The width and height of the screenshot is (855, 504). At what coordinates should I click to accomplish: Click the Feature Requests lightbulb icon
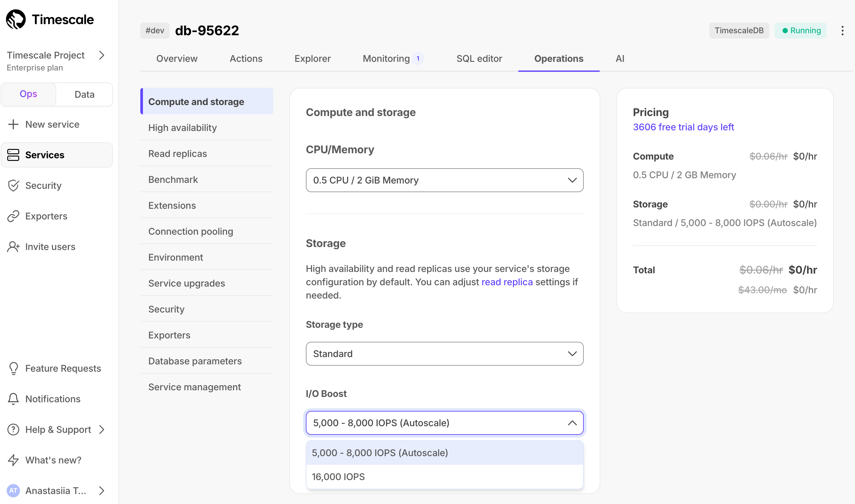pyautogui.click(x=13, y=368)
